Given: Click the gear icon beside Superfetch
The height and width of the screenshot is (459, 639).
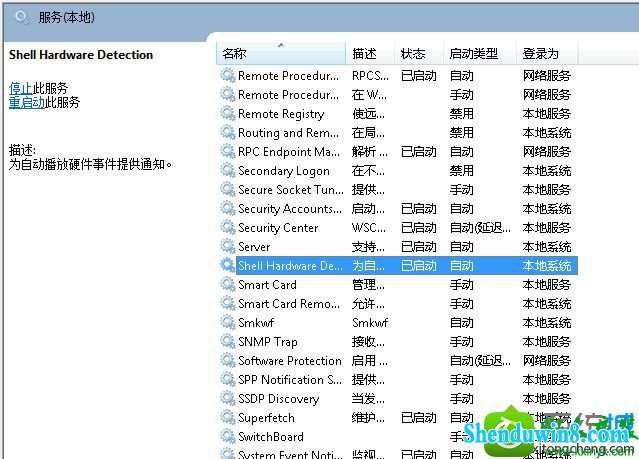Looking at the screenshot, I should coord(228,418).
